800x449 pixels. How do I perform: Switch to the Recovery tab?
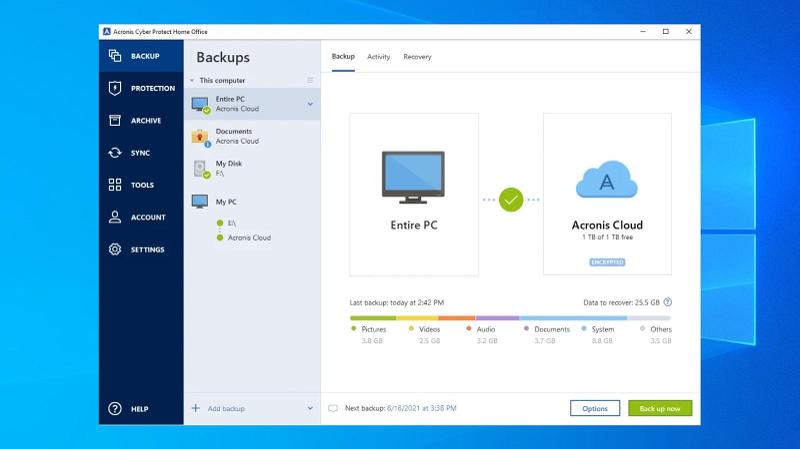pyautogui.click(x=417, y=57)
